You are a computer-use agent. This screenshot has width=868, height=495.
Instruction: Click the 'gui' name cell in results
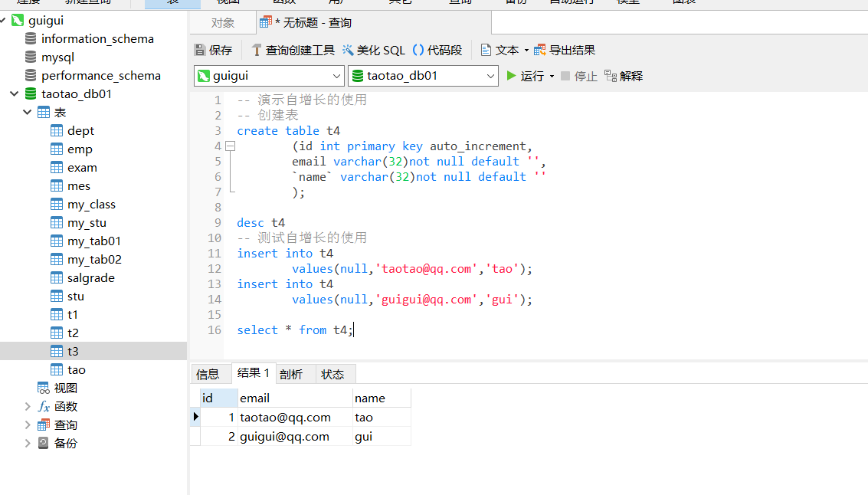[x=382, y=436]
